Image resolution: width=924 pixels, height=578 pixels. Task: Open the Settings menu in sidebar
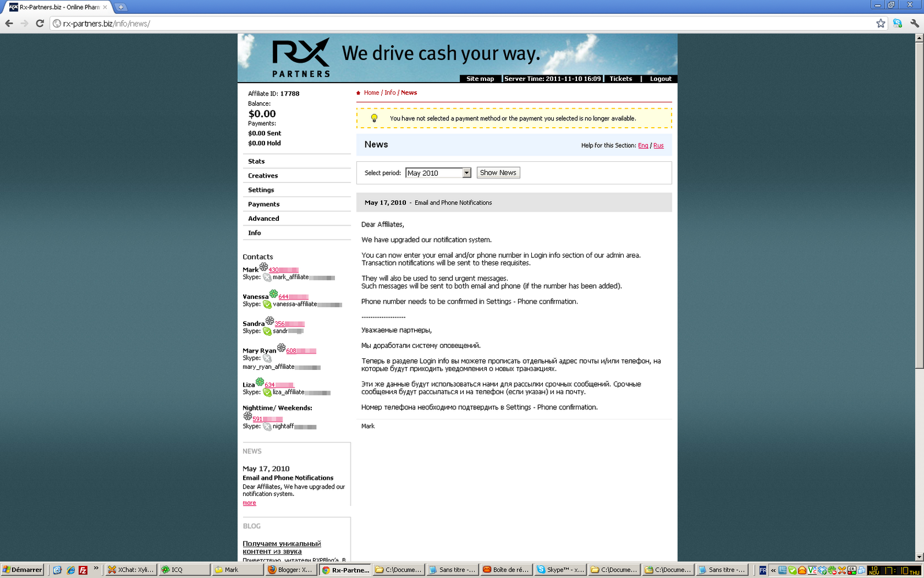coord(261,190)
